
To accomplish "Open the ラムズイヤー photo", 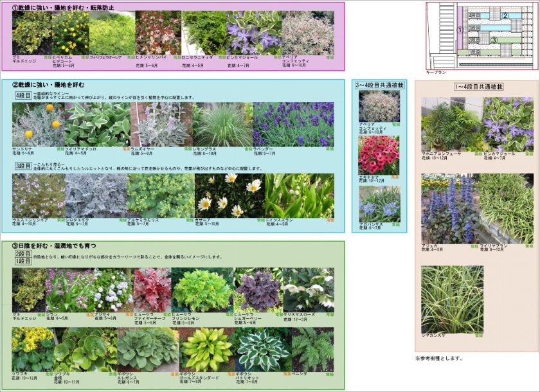I will pos(161,125).
